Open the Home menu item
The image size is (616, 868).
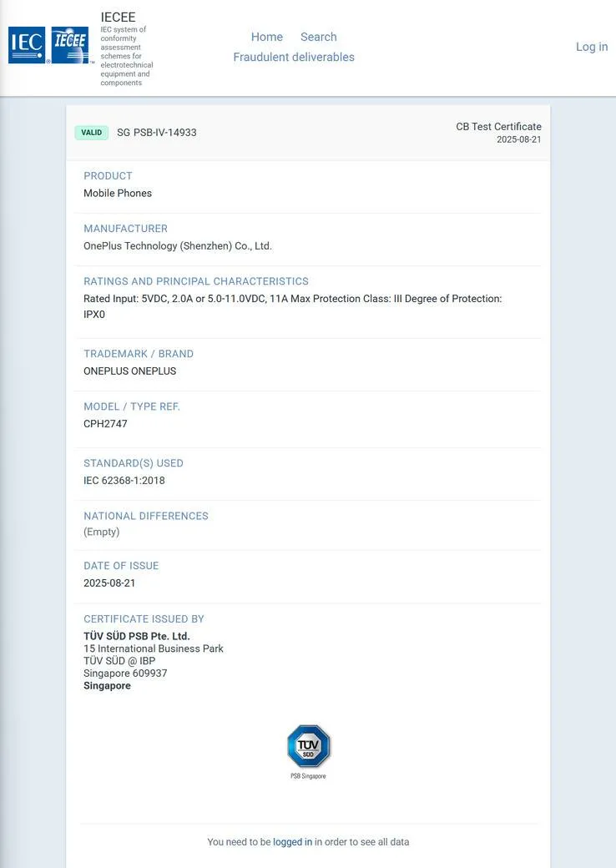pyautogui.click(x=267, y=37)
